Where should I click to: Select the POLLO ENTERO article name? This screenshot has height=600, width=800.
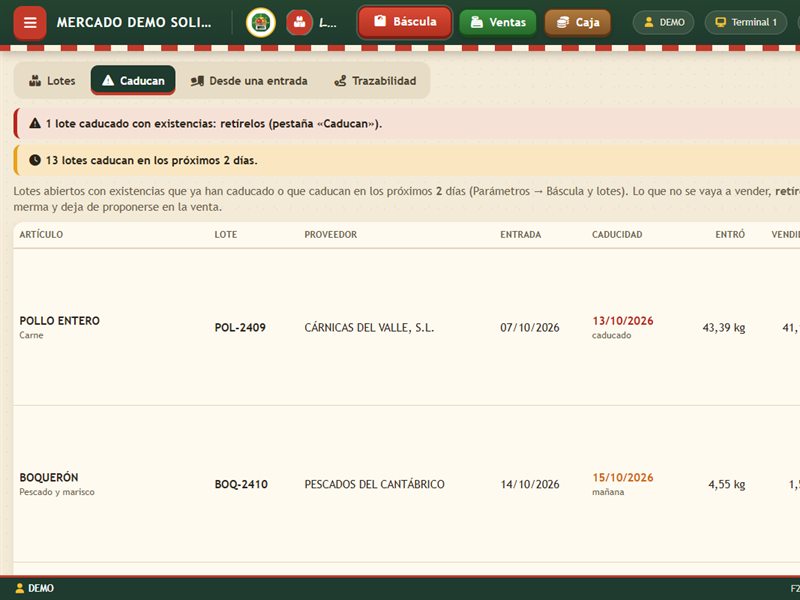coord(60,321)
